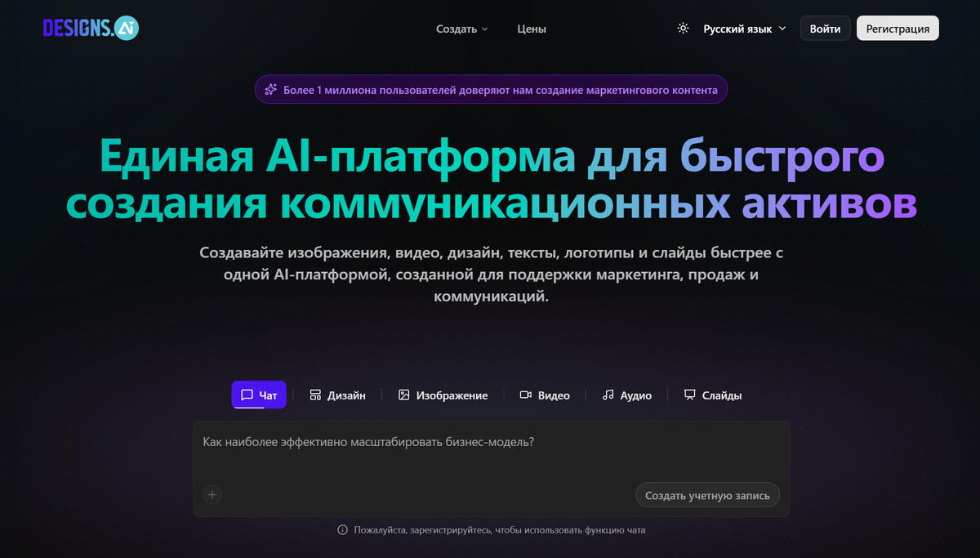Go to the Цены pricing page
Image resolution: width=980 pixels, height=558 pixels.
coord(532,29)
